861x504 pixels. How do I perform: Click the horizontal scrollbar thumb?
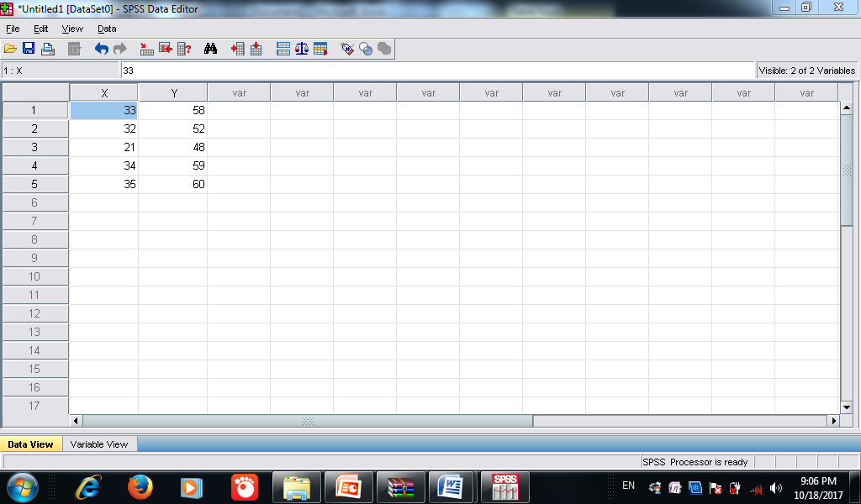(308, 421)
